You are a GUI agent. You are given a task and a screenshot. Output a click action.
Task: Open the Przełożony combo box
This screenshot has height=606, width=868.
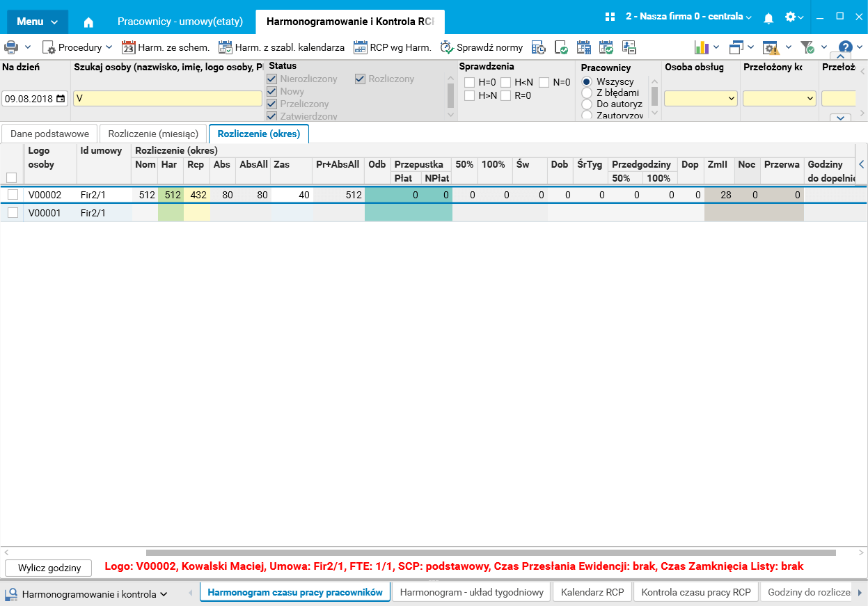[x=780, y=99]
